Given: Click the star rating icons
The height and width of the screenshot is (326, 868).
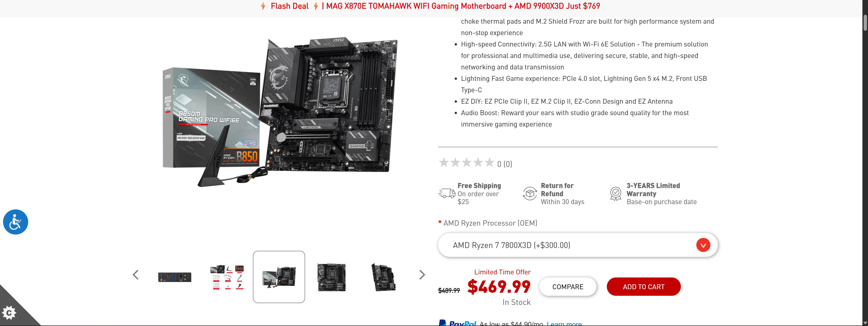Looking at the screenshot, I should (x=466, y=163).
